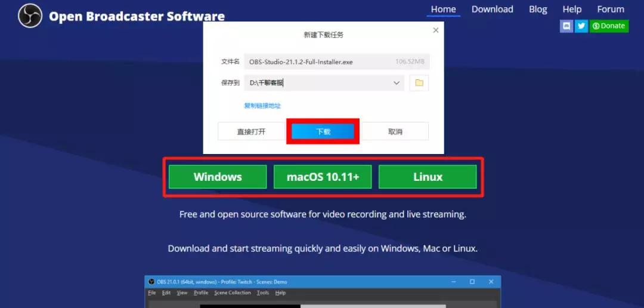644x308 pixels.
Task: Click the 新建下载任务 dialog title
Action: (x=323, y=35)
